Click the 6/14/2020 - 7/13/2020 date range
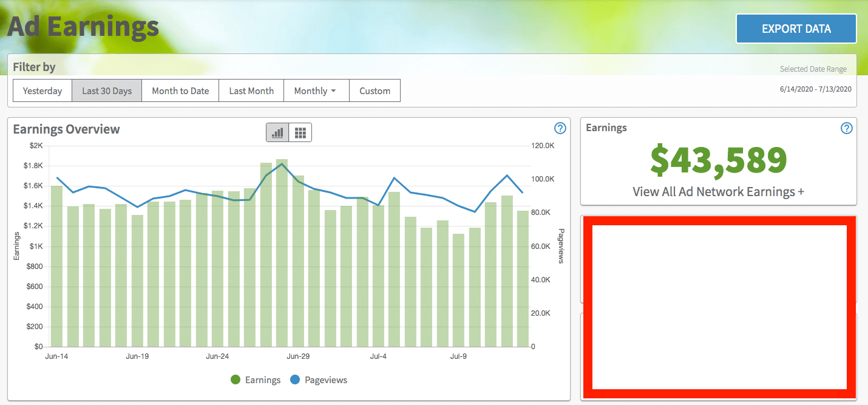The width and height of the screenshot is (868, 405). [816, 89]
